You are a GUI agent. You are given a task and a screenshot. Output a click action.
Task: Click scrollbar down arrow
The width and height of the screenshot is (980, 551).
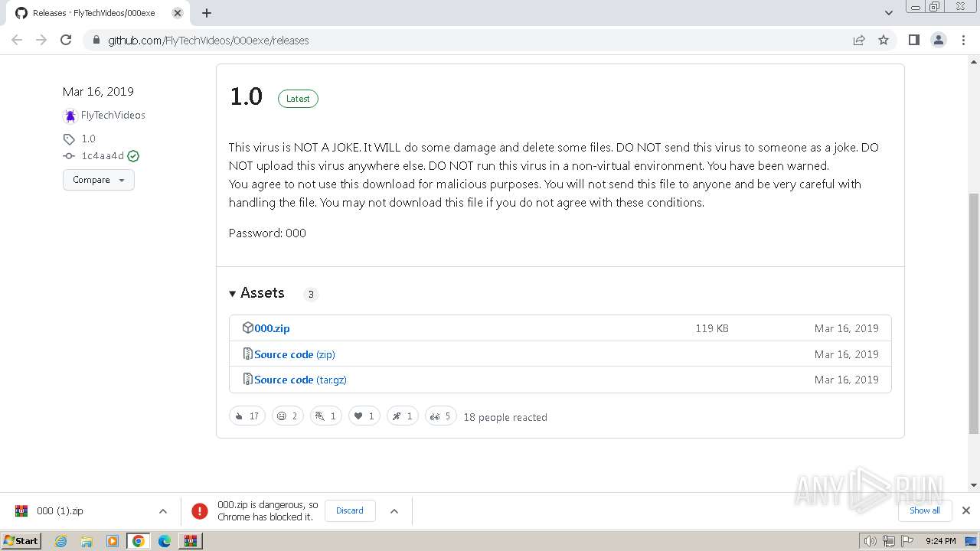974,485
